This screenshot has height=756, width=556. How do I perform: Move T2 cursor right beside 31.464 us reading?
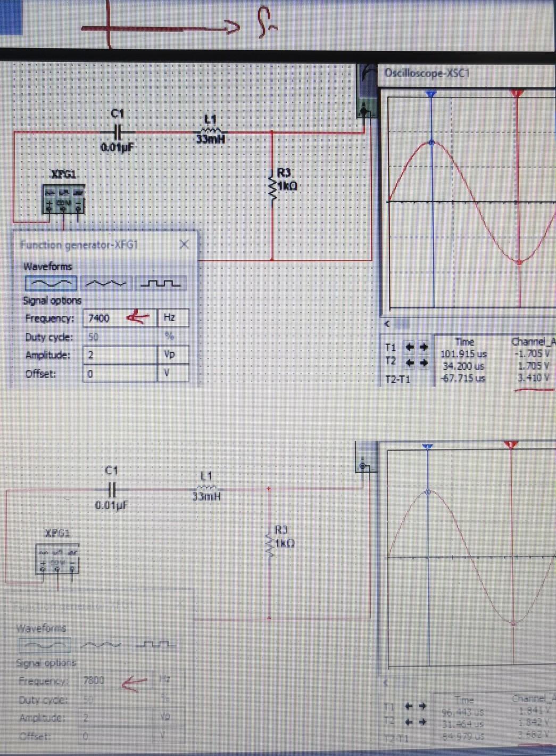[x=422, y=722]
